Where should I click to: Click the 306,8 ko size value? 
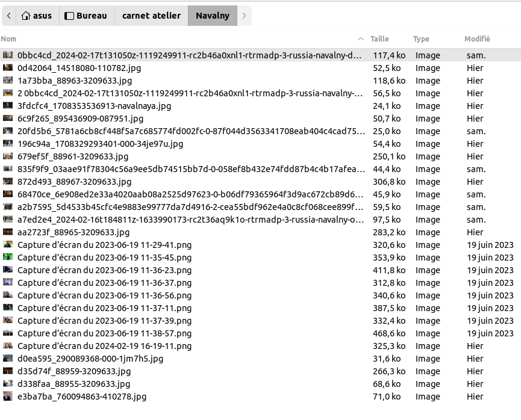tap(389, 182)
